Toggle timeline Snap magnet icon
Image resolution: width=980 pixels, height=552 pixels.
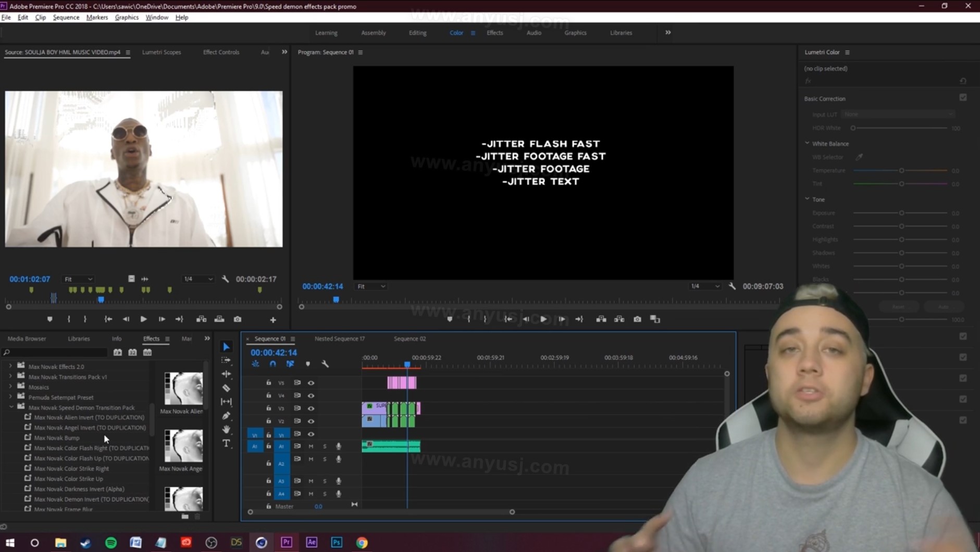[x=272, y=364]
